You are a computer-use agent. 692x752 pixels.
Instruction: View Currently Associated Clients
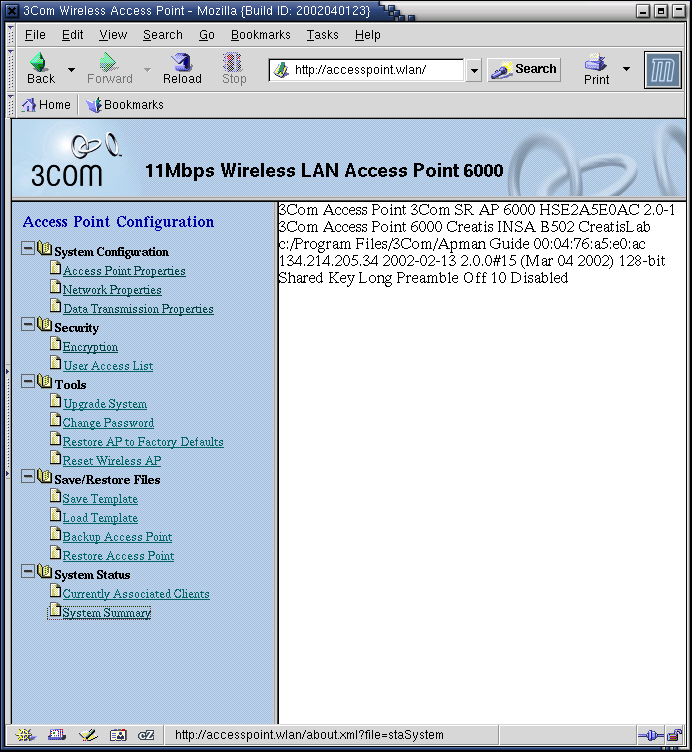136,594
